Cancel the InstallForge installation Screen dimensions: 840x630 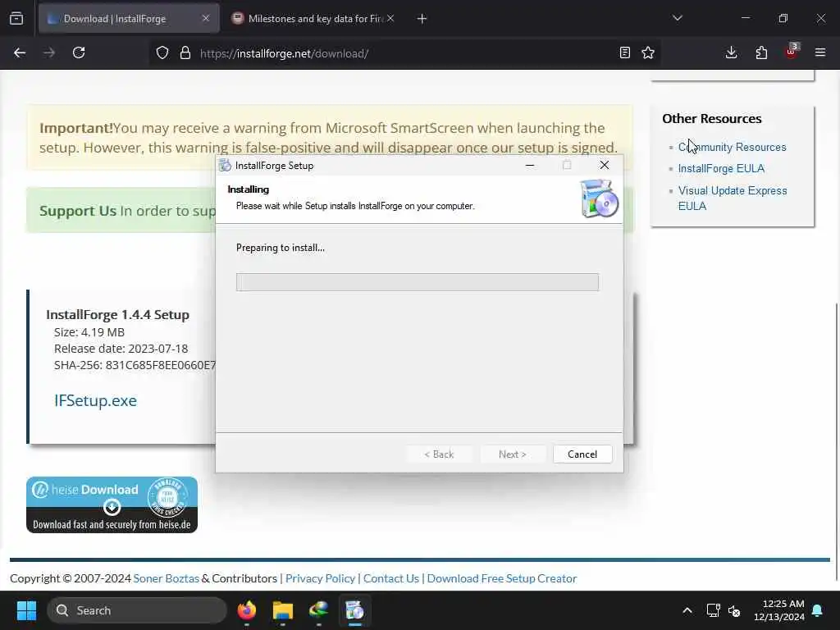tap(582, 454)
